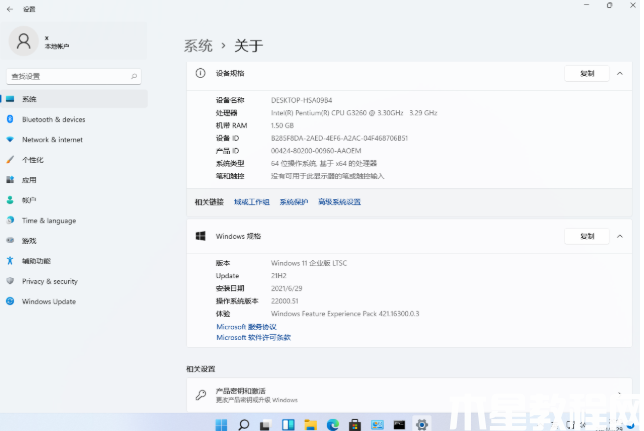
Task: Open taskbar Search magnifier
Action: [244, 424]
